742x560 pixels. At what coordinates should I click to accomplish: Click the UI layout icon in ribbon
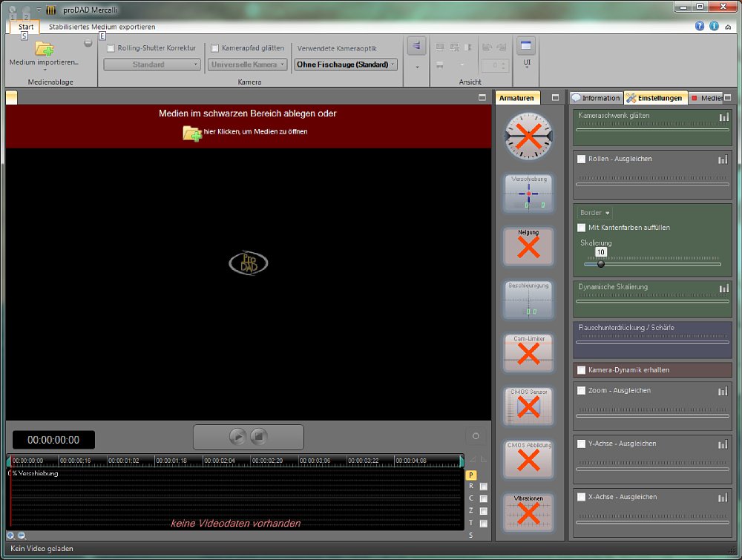(x=526, y=47)
